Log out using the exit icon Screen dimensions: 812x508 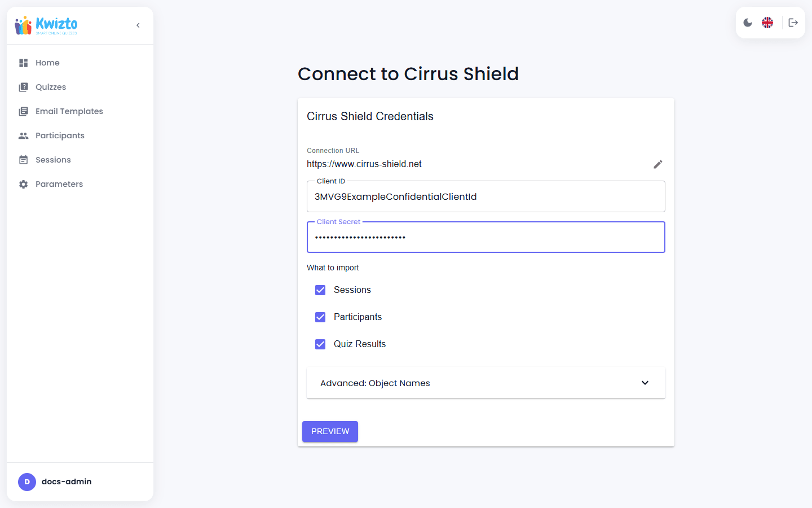[793, 23]
